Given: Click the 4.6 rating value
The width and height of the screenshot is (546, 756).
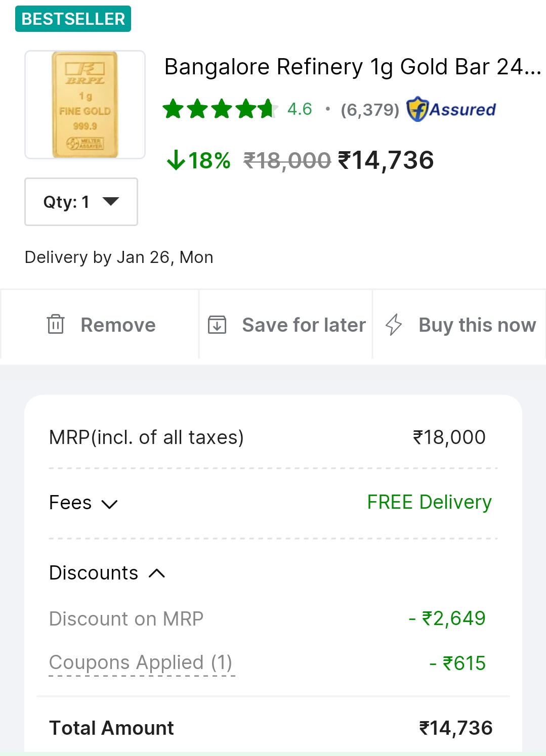Looking at the screenshot, I should [300, 109].
